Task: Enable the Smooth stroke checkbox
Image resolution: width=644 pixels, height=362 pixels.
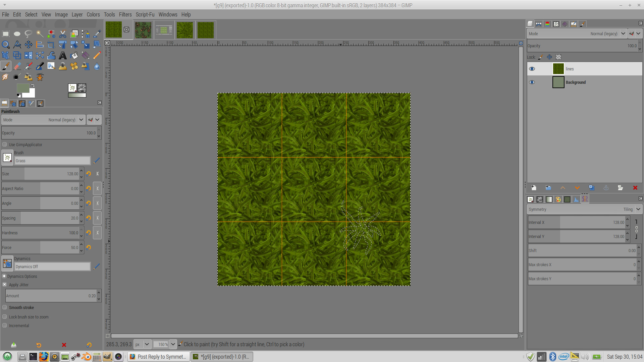Action: [5, 307]
